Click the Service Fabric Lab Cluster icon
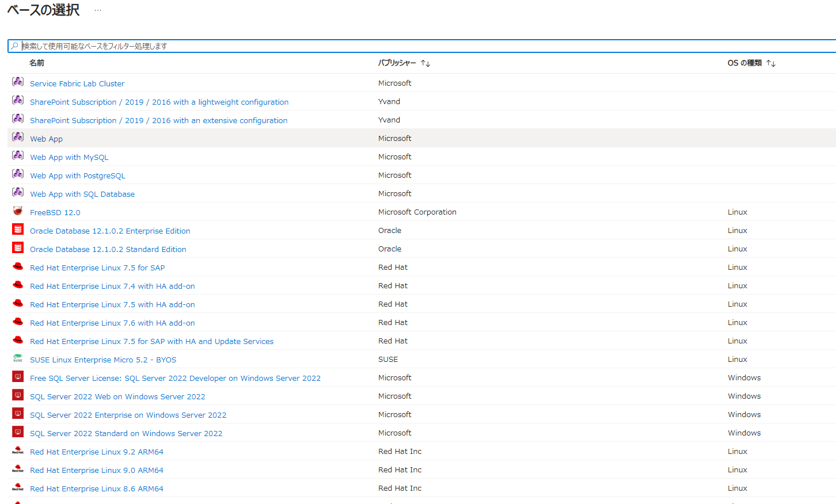This screenshot has width=836, height=504. pos(18,82)
